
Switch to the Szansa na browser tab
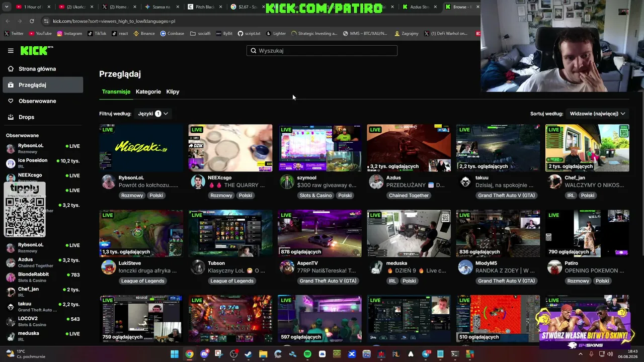pos(162,7)
